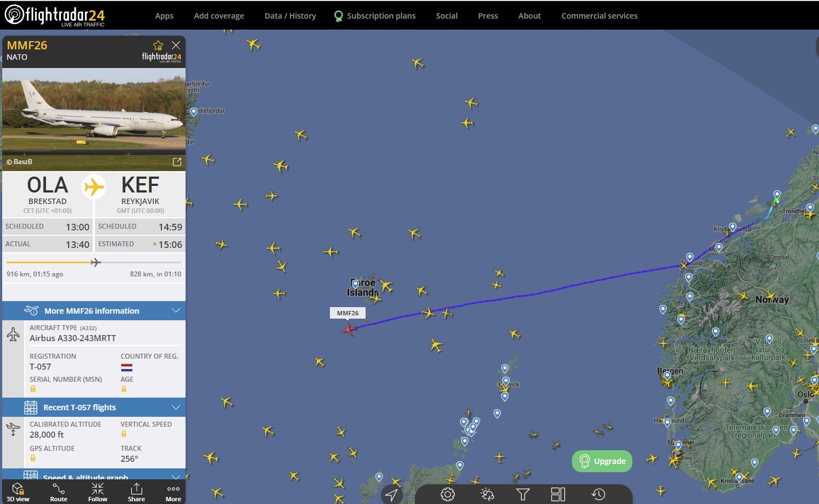
Task: Click the green Upgrade button
Action: point(602,461)
